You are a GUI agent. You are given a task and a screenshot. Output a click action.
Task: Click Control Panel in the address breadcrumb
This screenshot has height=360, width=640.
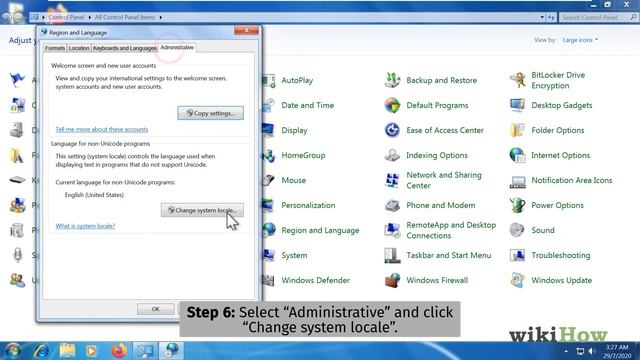point(66,17)
